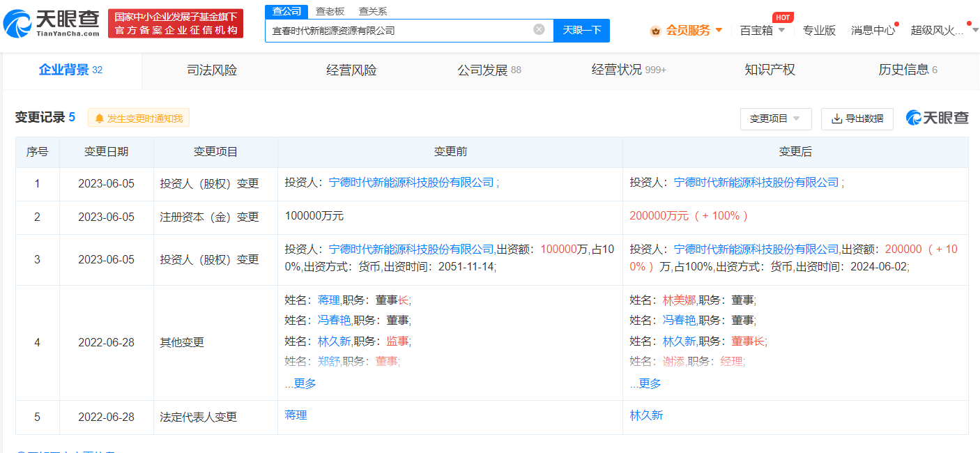
Task: Click the bell icon in 发生变更时通知我
Action: [100, 118]
